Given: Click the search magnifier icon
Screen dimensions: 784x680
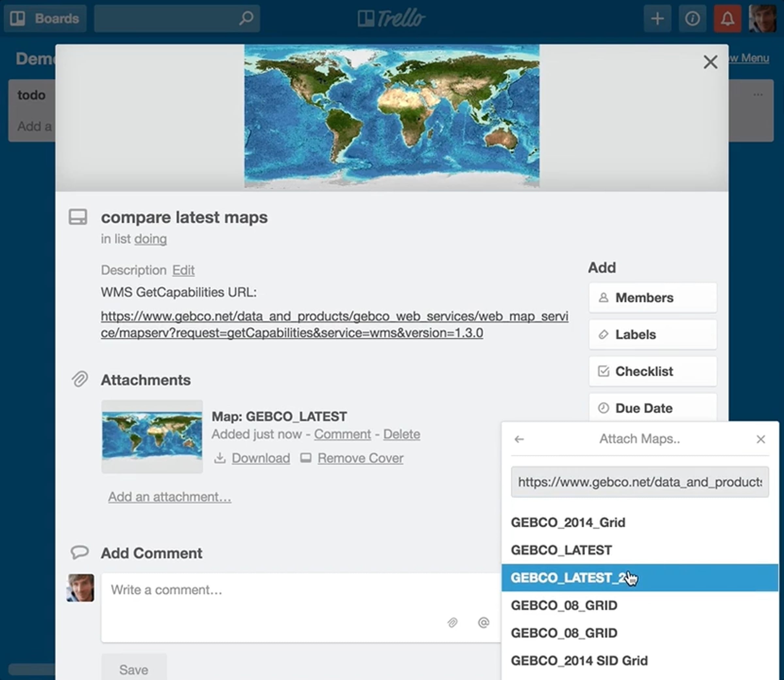Looking at the screenshot, I should 246,18.
